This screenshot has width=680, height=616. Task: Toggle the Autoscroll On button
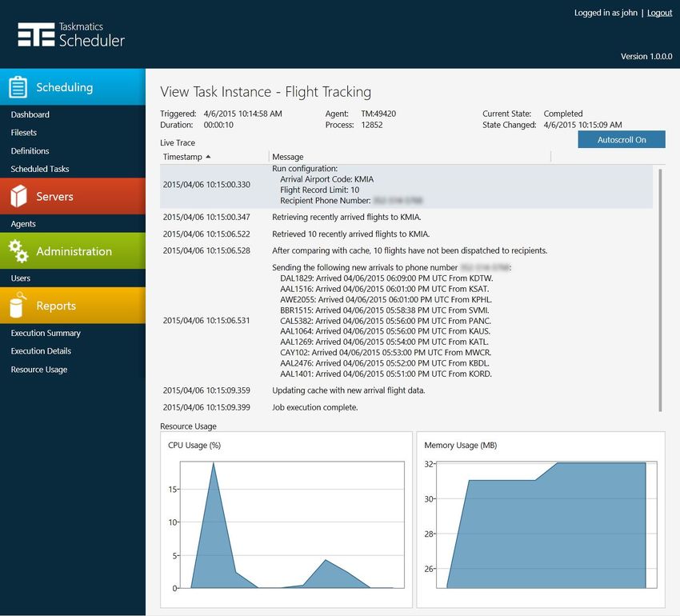click(622, 140)
